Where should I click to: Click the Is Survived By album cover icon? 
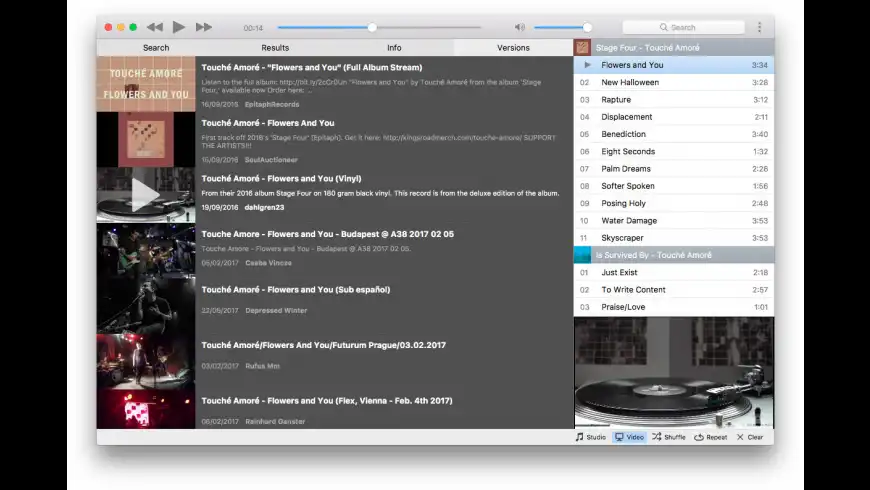click(582, 255)
